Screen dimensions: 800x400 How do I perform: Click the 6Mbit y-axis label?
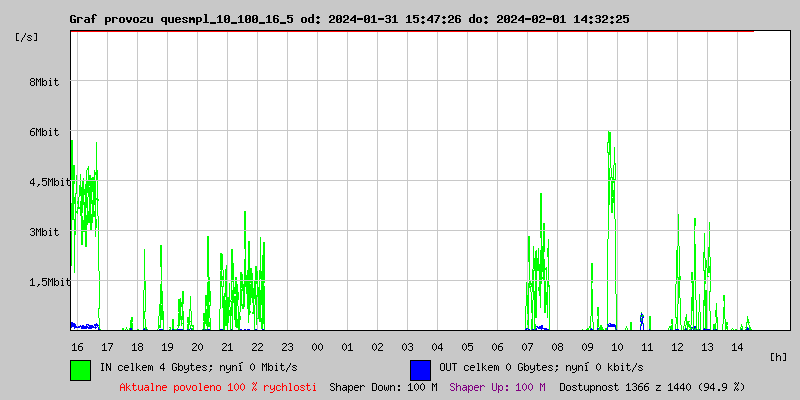pos(44,132)
